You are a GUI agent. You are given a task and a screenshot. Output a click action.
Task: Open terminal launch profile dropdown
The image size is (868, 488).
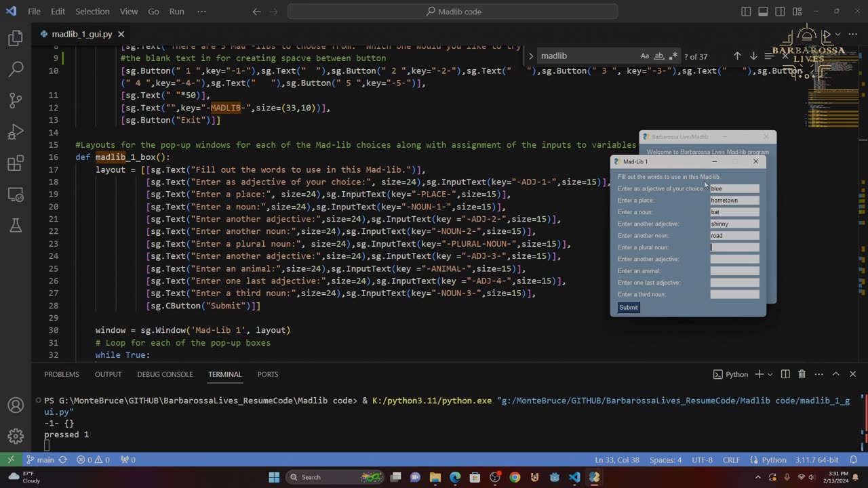pos(771,374)
